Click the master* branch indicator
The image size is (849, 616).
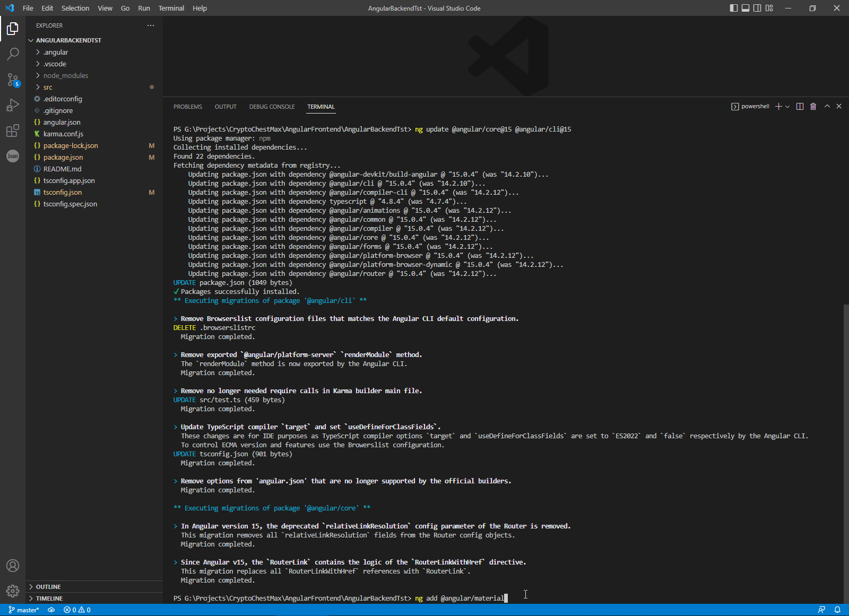23,610
